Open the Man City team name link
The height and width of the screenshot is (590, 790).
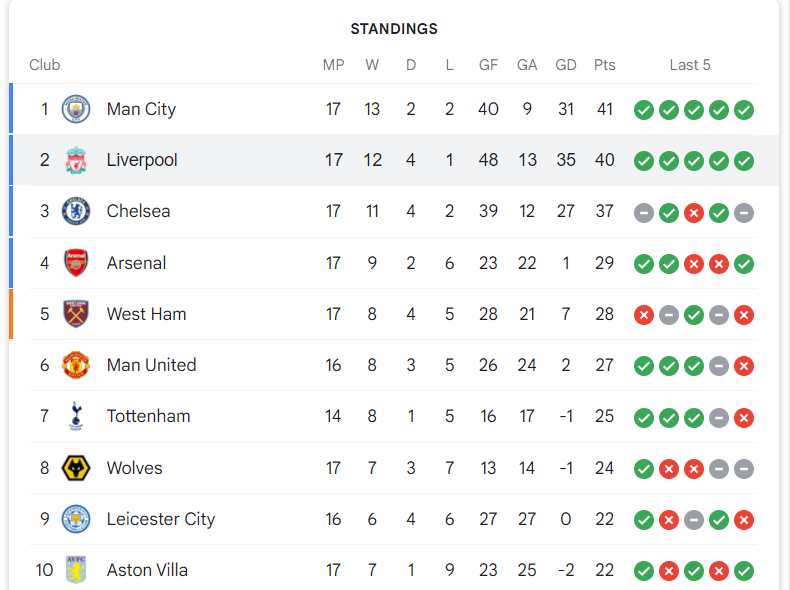point(141,109)
